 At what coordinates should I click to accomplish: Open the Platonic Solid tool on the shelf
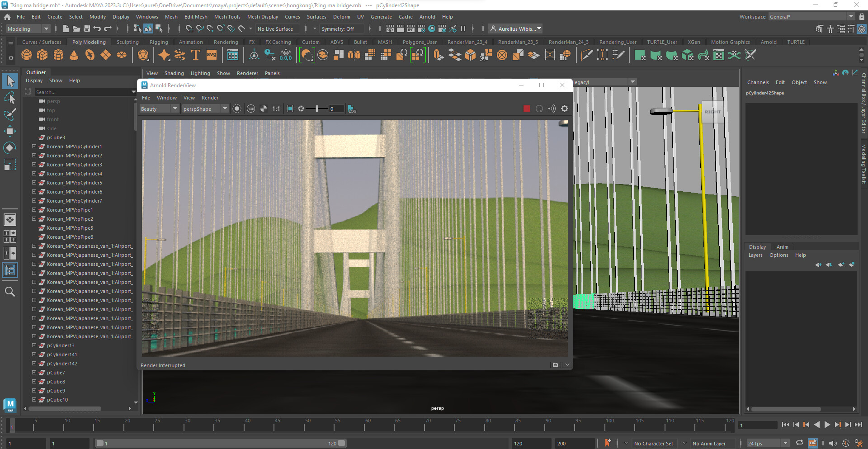click(x=144, y=55)
